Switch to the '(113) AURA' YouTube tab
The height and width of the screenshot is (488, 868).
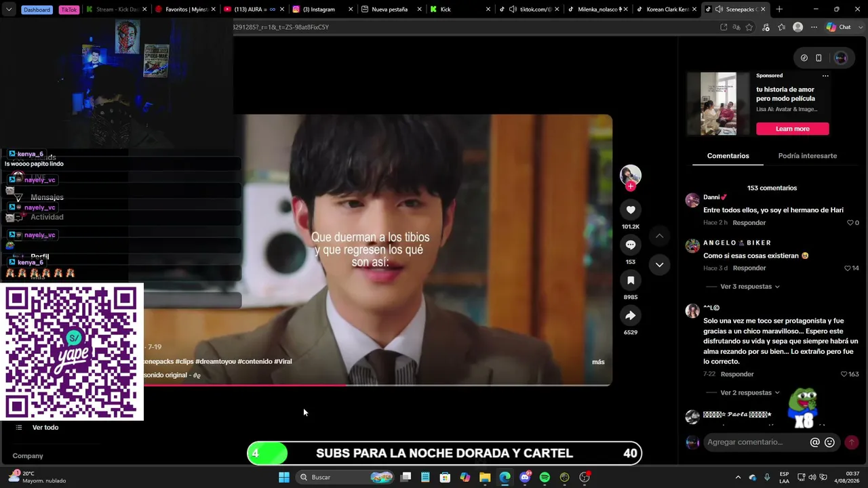pos(254,9)
